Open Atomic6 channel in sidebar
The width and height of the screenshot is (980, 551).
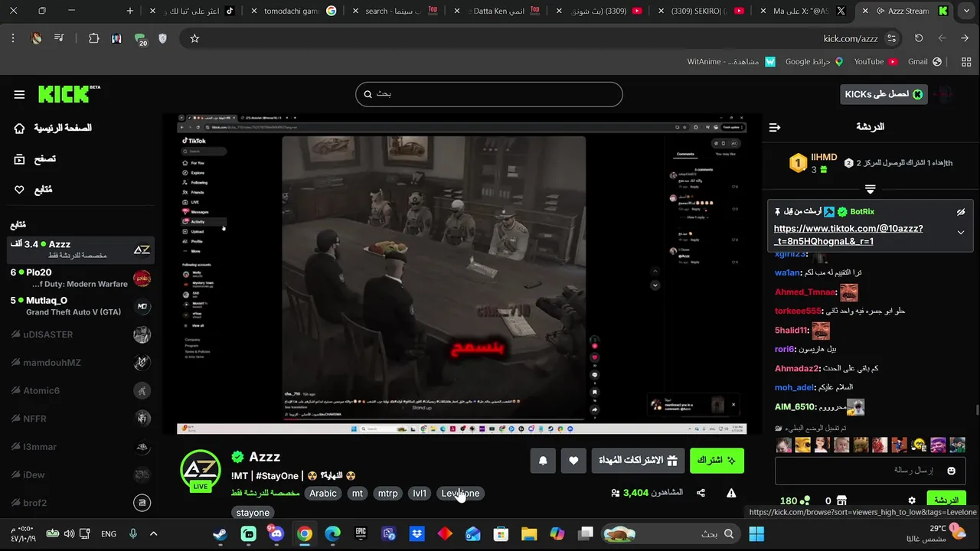click(80, 391)
